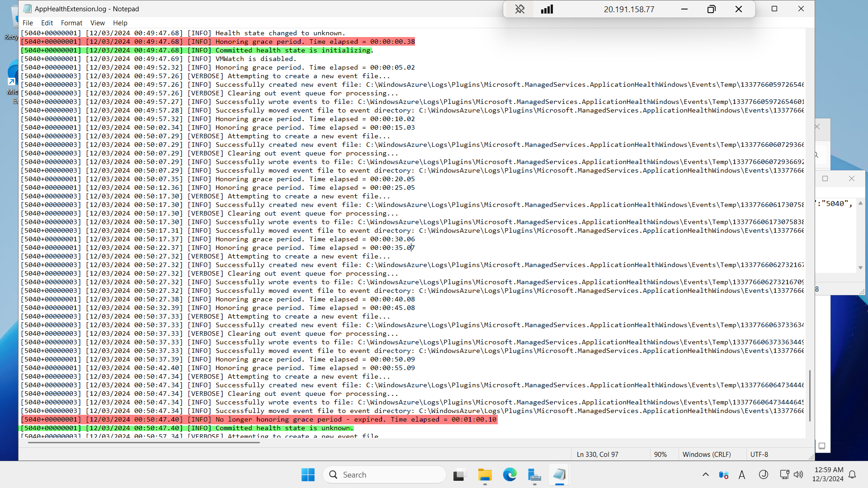Open the Format menu

[x=71, y=23]
